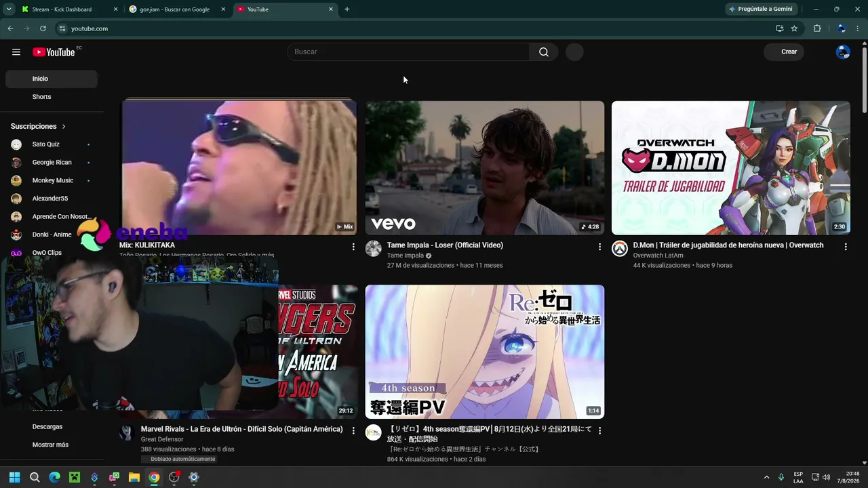Viewport: 868px width, 488px height.
Task: Open Shorts in the sidebar
Action: [52, 97]
